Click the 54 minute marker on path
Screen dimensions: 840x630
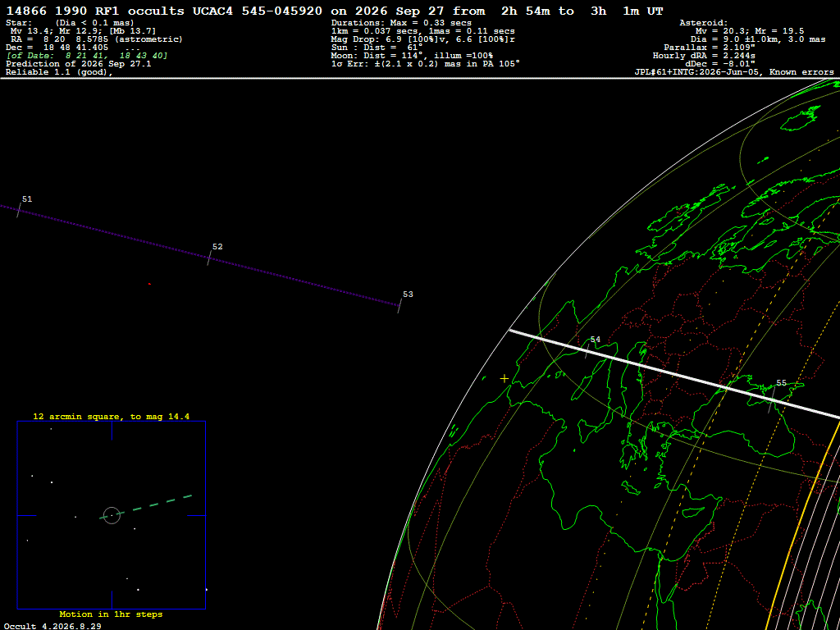tap(587, 351)
